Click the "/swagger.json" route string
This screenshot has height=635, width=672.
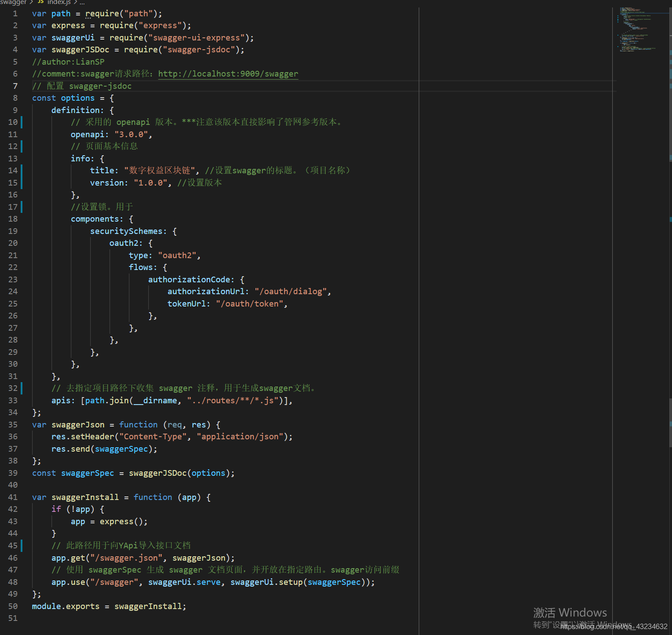126,558
